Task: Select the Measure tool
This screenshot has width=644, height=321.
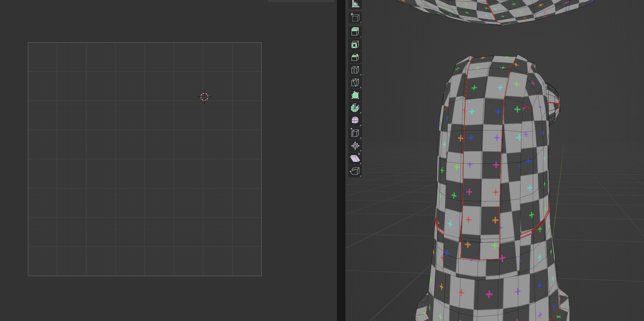Action: click(x=355, y=4)
